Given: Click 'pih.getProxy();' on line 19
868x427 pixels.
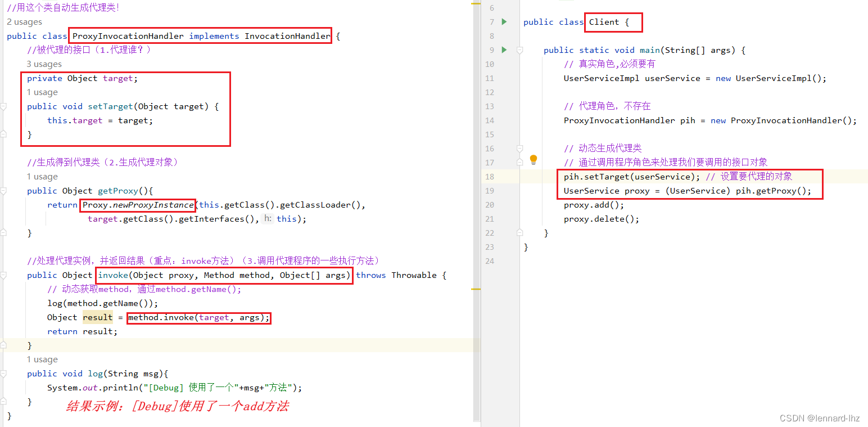Looking at the screenshot, I should [x=774, y=191].
